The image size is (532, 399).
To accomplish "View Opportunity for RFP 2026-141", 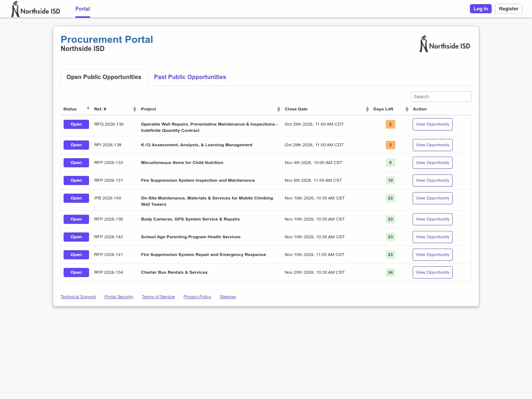I will click(432, 255).
